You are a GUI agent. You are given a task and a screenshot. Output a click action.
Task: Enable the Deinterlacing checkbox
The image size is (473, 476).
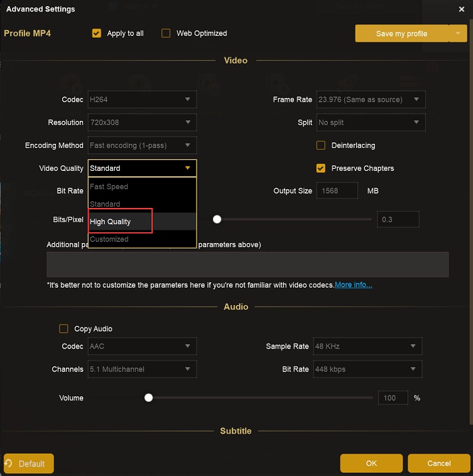[321, 145]
